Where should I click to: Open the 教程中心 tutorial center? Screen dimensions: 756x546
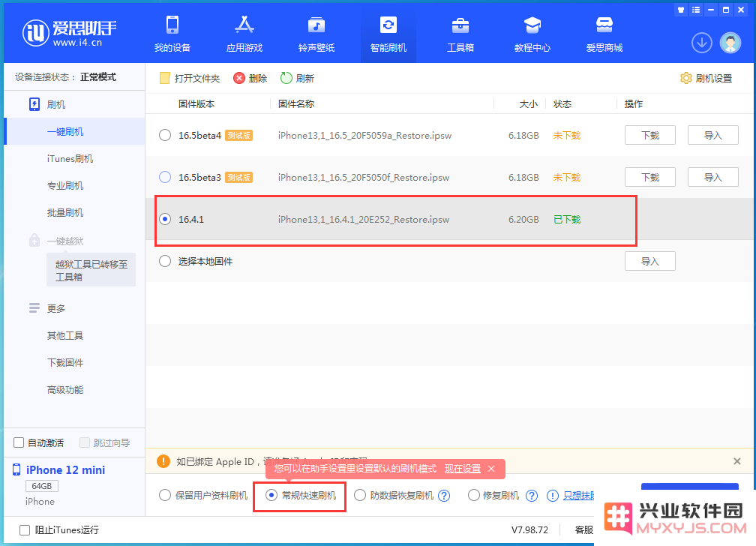532,34
